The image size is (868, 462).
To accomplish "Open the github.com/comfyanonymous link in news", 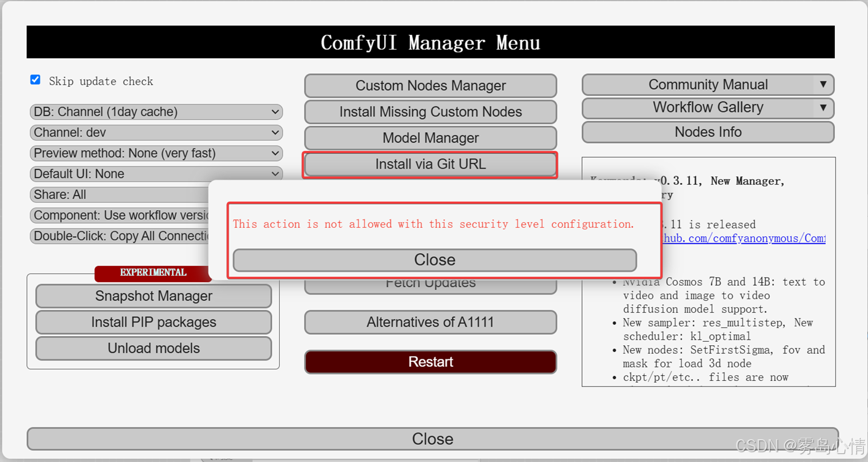I will (x=744, y=238).
